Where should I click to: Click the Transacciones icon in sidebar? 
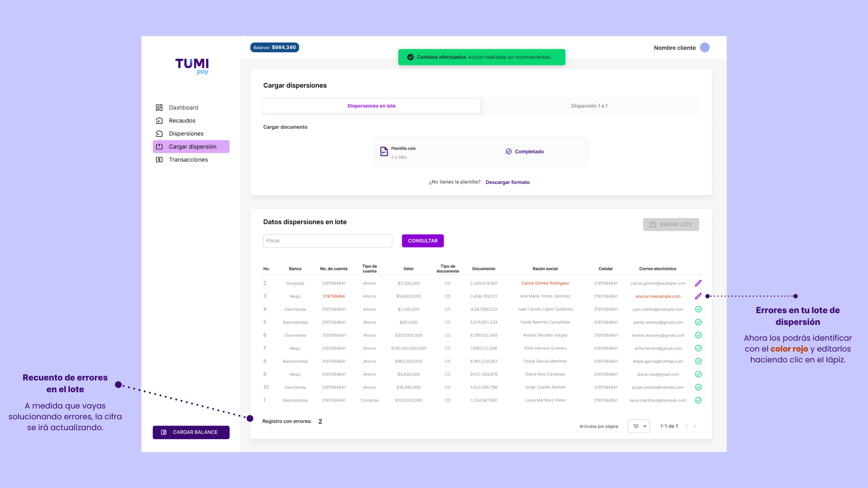tap(159, 160)
